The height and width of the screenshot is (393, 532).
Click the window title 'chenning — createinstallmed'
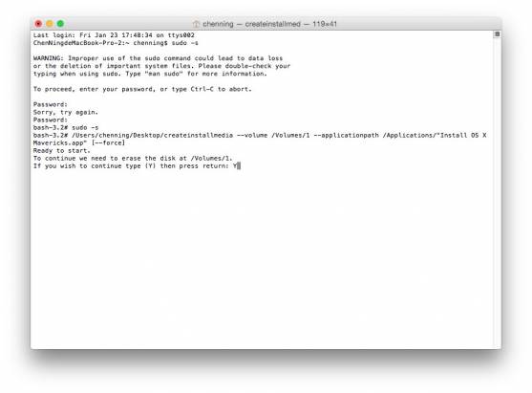(x=251, y=24)
